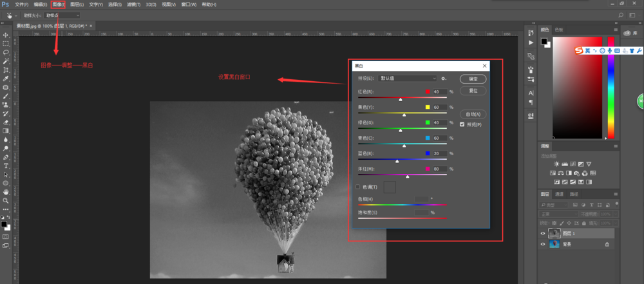Image resolution: width=644 pixels, height=284 pixels.
Task: Uncheck the 预览(P) preview checkbox
Action: click(462, 124)
